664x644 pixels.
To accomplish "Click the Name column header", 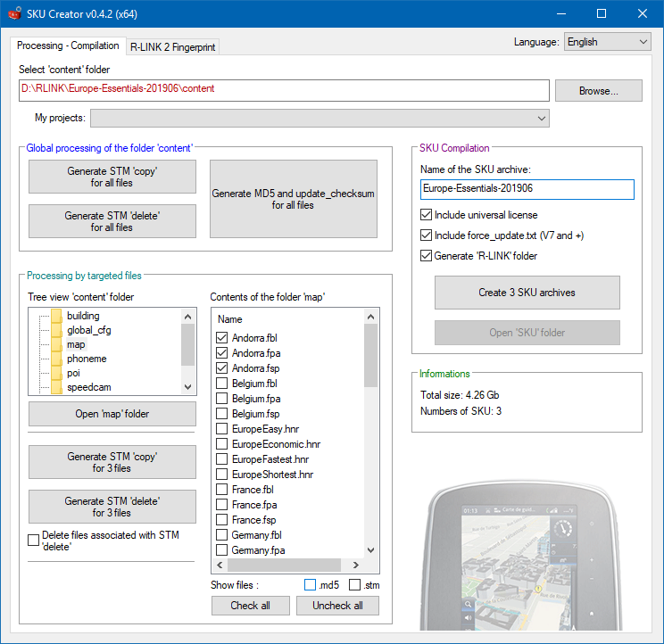I will tap(230, 319).
